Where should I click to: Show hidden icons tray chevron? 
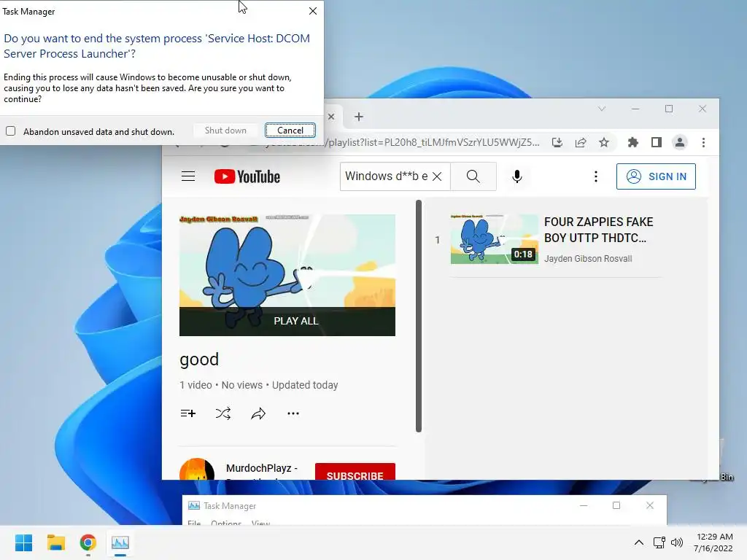tap(639, 542)
